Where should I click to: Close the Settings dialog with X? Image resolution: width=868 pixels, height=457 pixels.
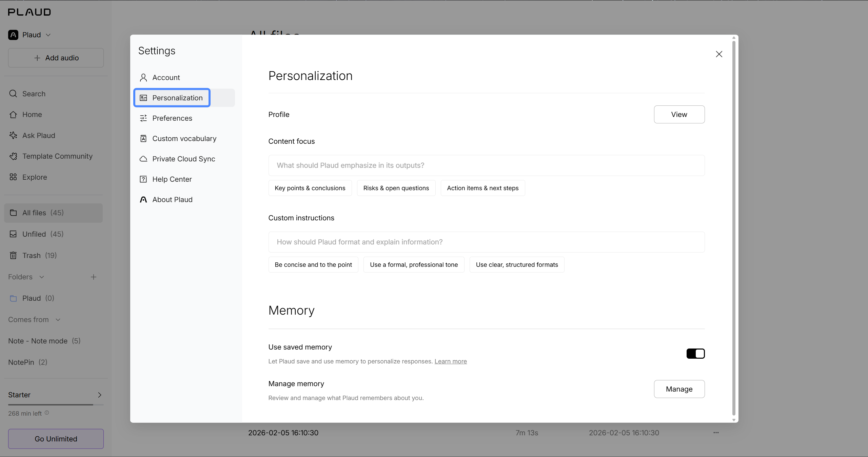pyautogui.click(x=719, y=54)
